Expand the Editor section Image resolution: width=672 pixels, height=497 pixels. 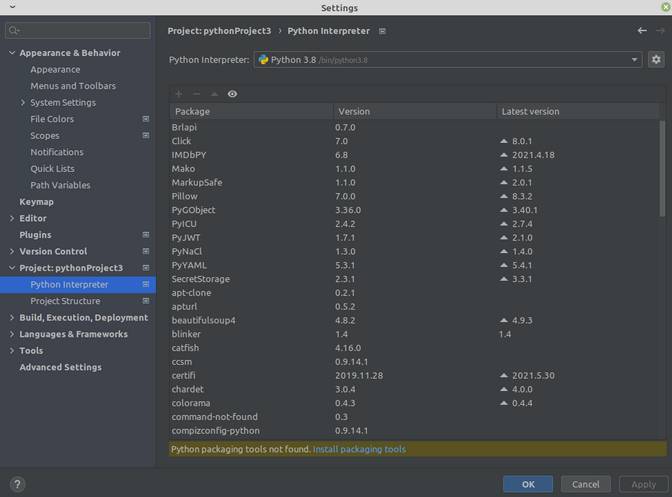click(12, 218)
